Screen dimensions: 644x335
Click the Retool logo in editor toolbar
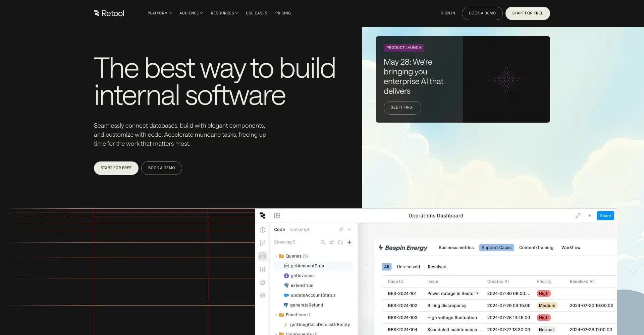263,215
